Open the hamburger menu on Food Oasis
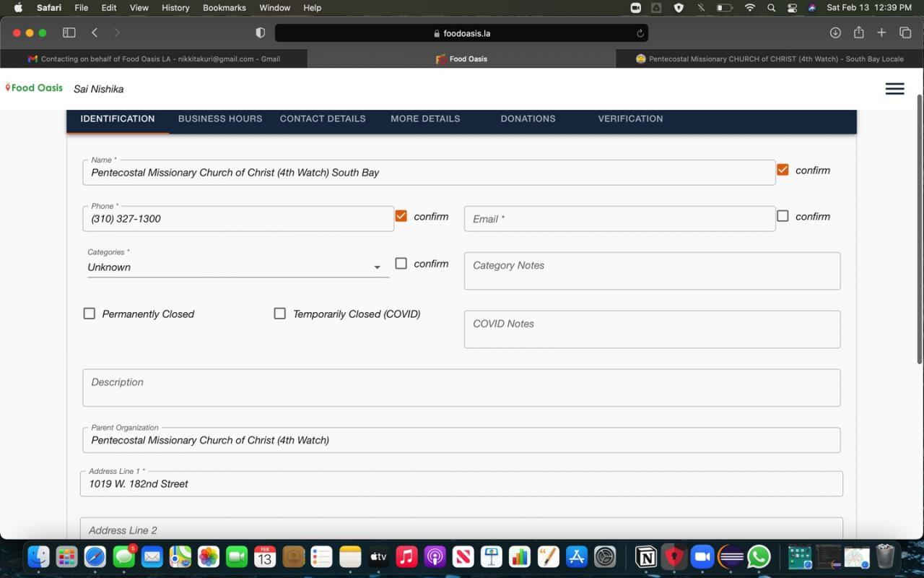Viewport: 924px width, 578px height. (894, 89)
